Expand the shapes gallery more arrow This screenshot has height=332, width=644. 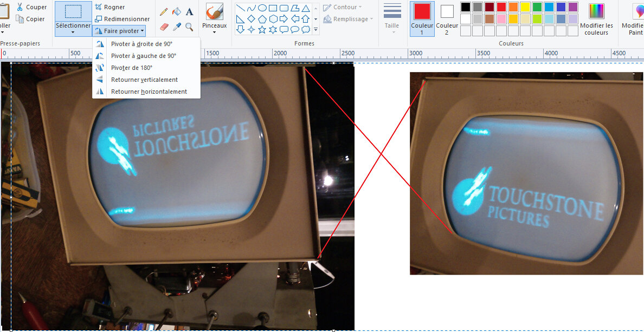[x=316, y=30]
